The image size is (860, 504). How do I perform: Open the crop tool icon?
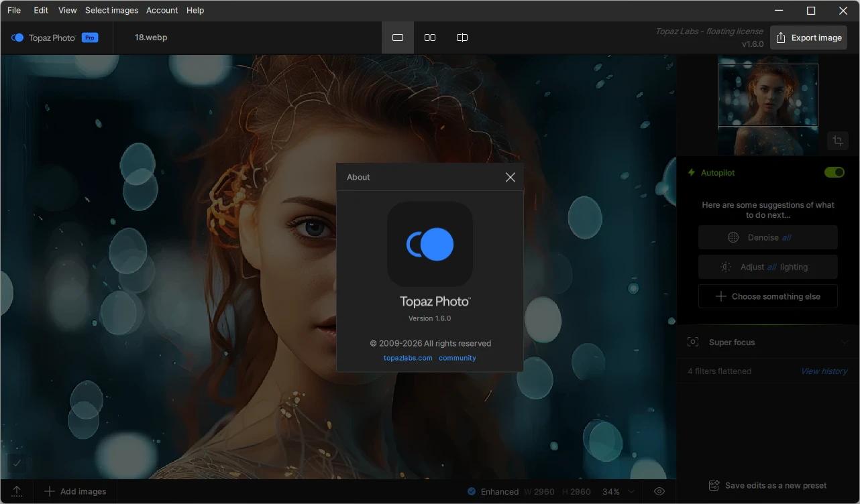(x=838, y=141)
